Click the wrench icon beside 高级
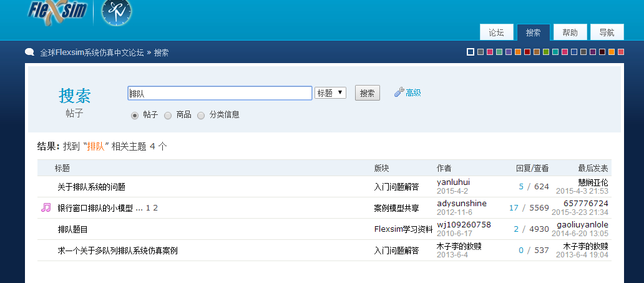 point(399,92)
